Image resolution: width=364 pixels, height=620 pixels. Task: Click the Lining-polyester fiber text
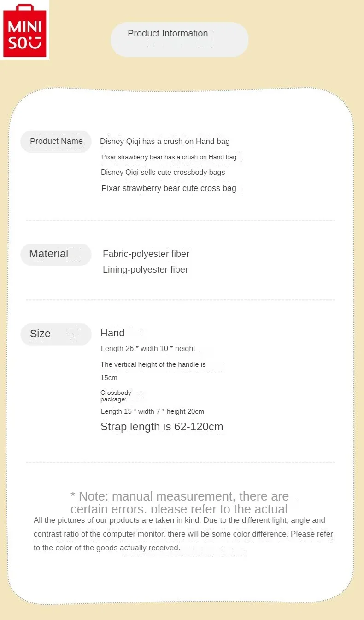[145, 270]
